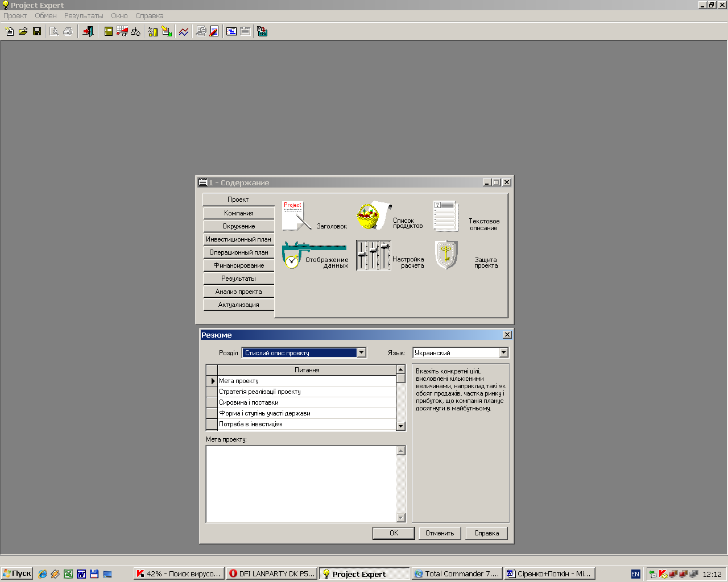This screenshot has width=728, height=582.
Task: Open the Сіренко+Поткін Word taskbar item
Action: [550, 574]
